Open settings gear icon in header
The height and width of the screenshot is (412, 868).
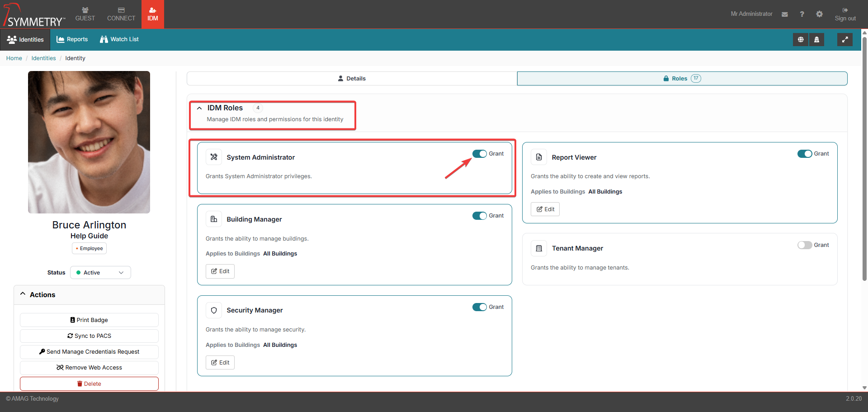[x=819, y=14]
